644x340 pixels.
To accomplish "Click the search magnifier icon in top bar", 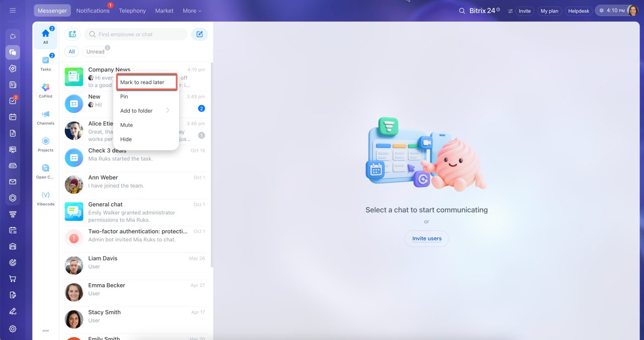I will coord(462,11).
